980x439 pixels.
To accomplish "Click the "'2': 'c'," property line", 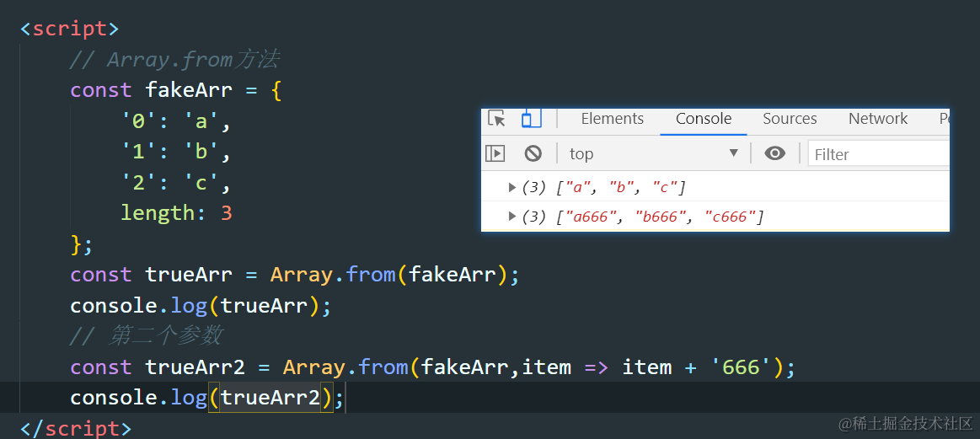I will coord(176,182).
